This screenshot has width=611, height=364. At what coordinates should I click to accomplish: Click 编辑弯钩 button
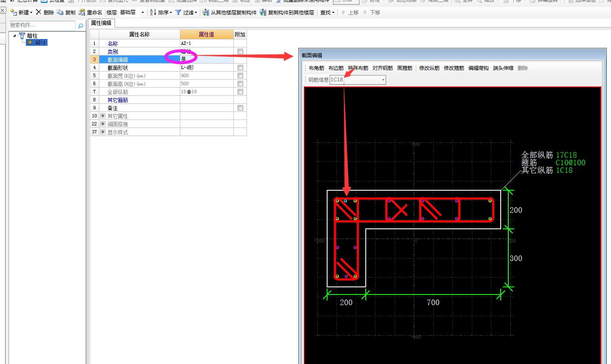[x=479, y=68]
